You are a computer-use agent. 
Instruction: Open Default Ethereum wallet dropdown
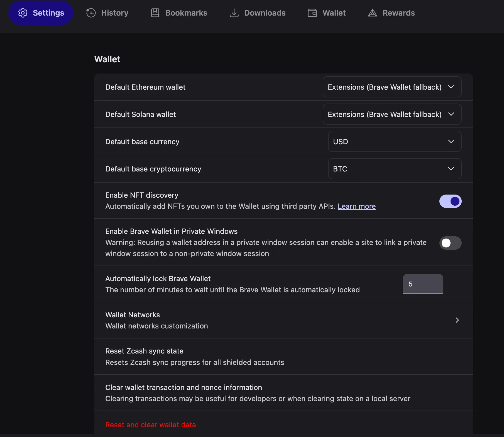pos(392,87)
